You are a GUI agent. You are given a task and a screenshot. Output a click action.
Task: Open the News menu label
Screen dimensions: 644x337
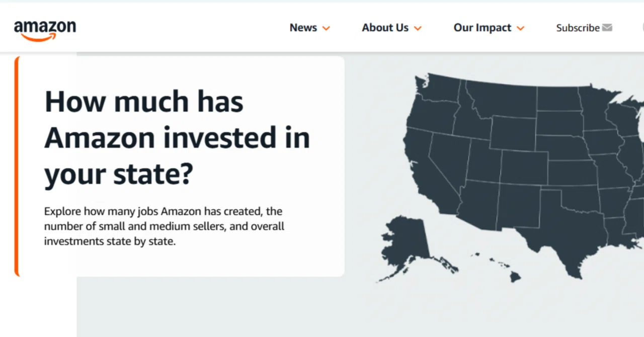[x=303, y=28]
